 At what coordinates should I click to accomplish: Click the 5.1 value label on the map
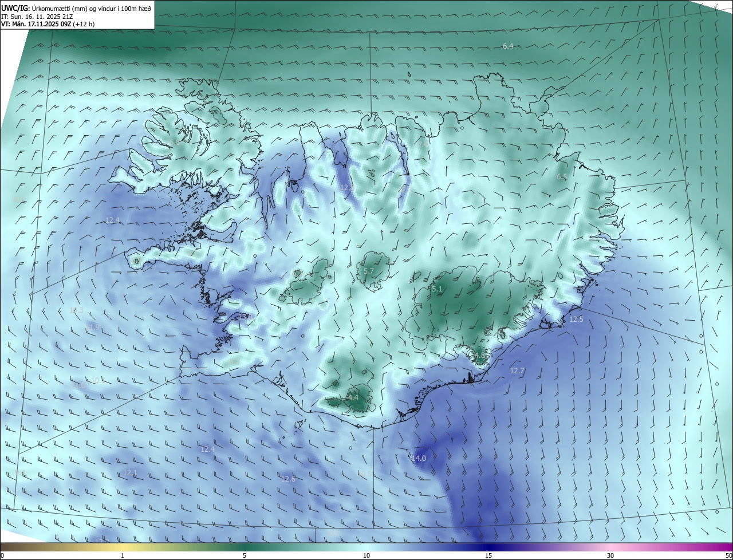437,289
